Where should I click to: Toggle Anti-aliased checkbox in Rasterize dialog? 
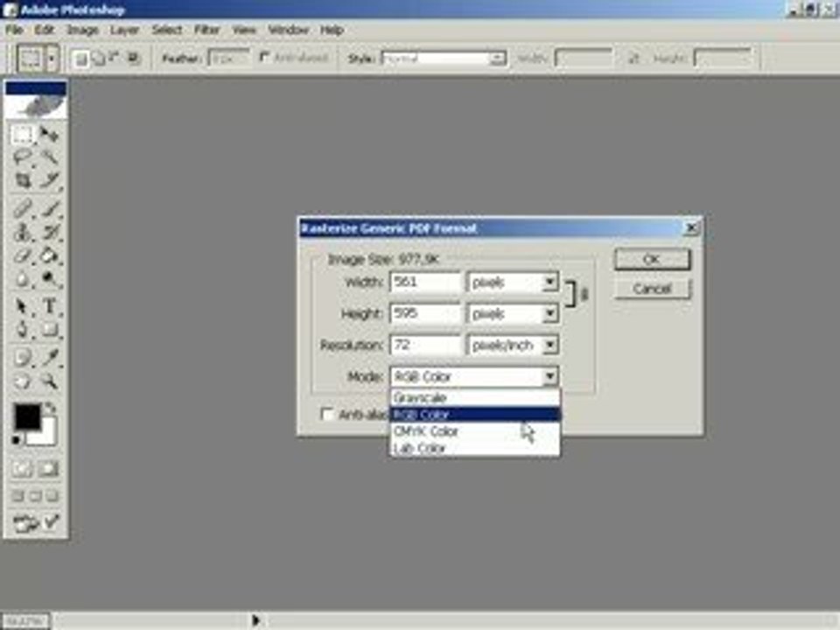(x=326, y=414)
